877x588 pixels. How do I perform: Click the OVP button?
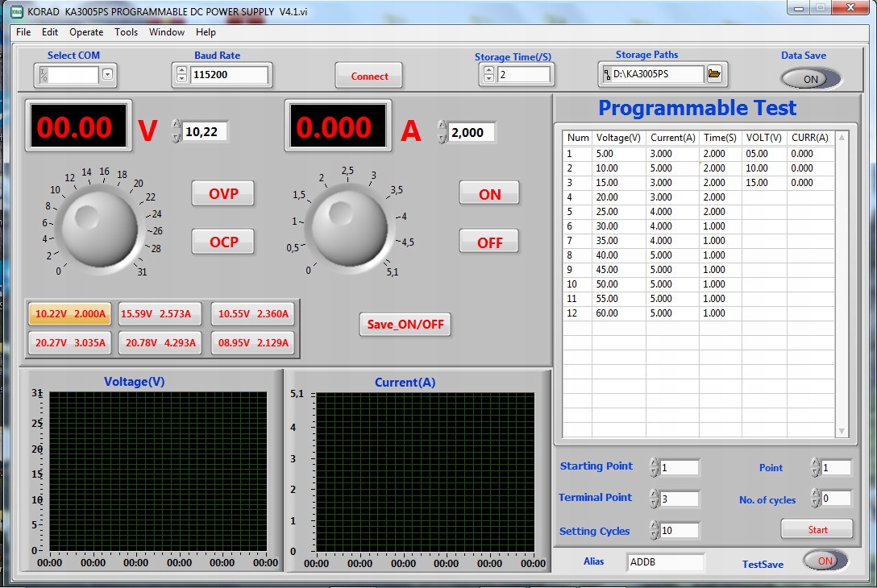click(x=223, y=194)
